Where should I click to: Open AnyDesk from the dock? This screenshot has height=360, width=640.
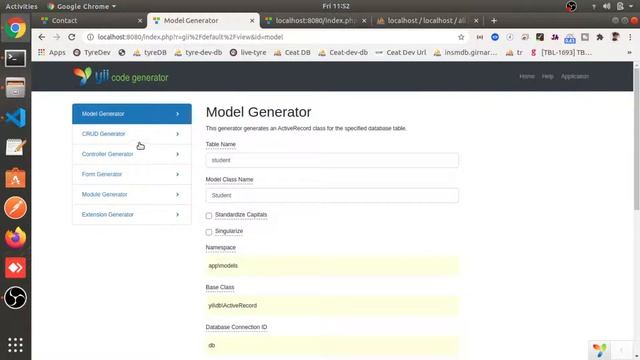tap(16, 268)
